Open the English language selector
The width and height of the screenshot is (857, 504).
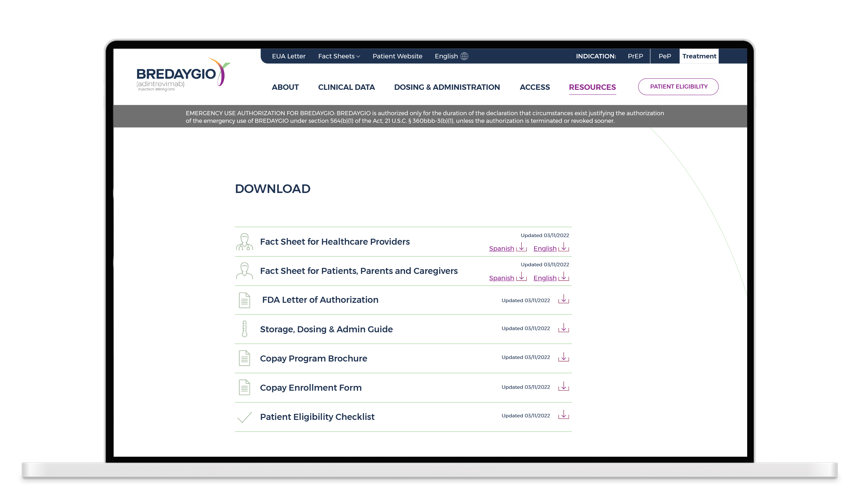[446, 56]
